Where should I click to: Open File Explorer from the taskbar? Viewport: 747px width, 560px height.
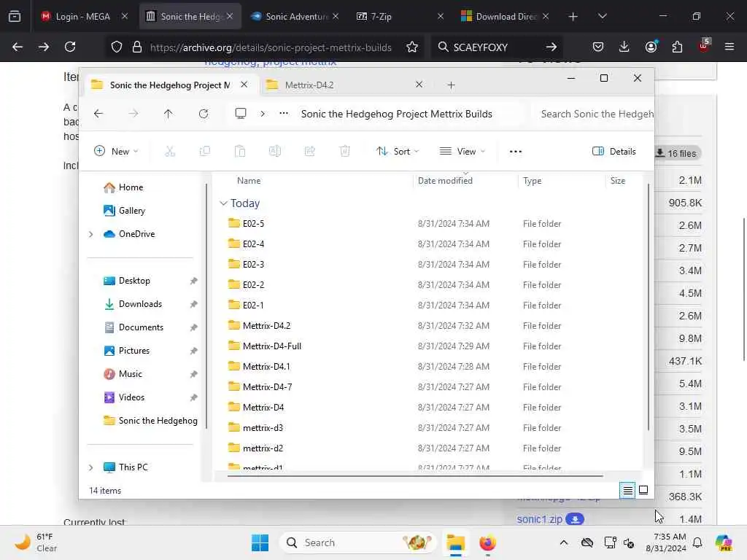pyautogui.click(x=455, y=542)
